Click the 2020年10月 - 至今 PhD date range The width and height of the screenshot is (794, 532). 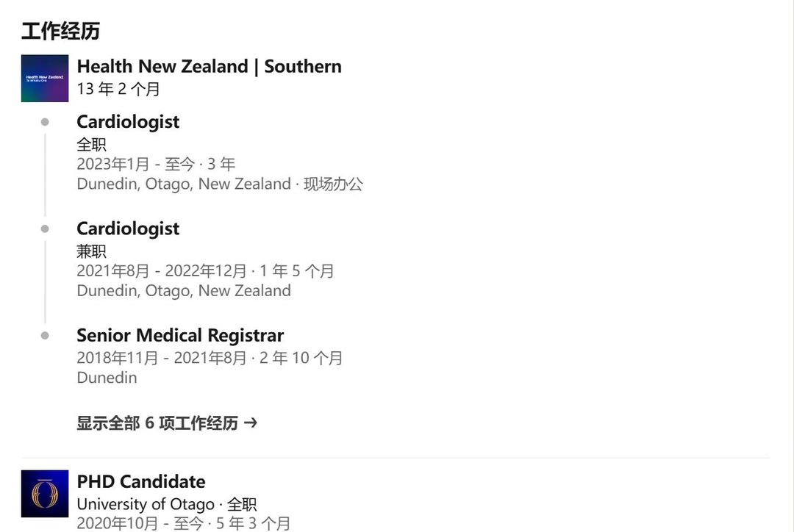(x=183, y=523)
